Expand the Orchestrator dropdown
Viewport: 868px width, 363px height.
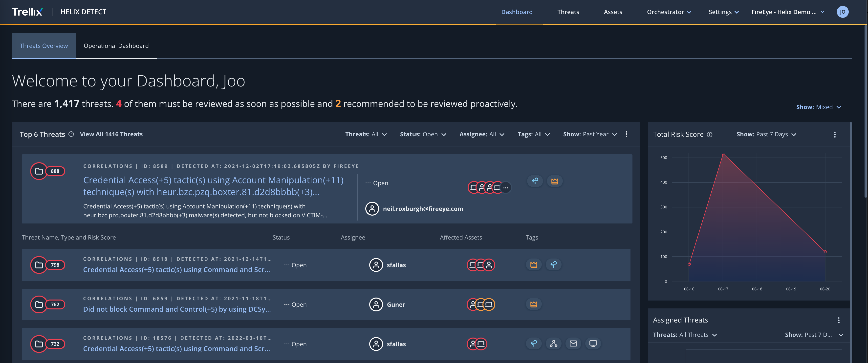pos(669,12)
